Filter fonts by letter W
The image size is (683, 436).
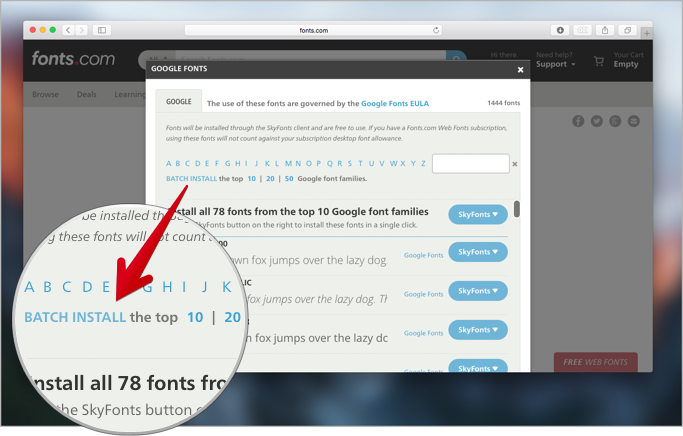point(393,164)
